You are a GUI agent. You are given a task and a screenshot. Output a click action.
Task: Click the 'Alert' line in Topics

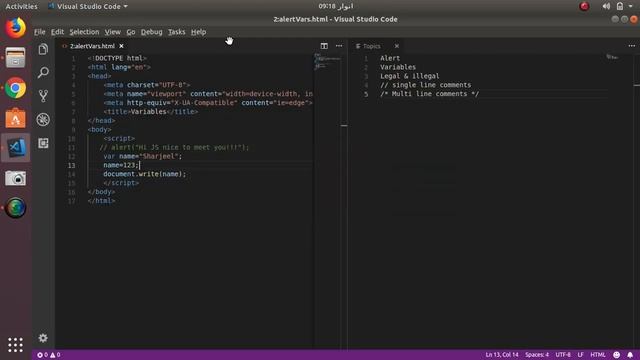click(x=390, y=58)
